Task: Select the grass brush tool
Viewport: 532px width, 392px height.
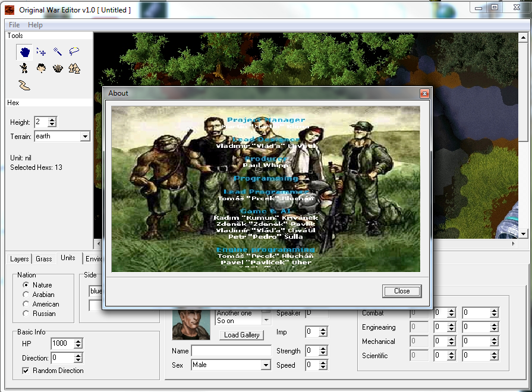Action: click(x=58, y=68)
